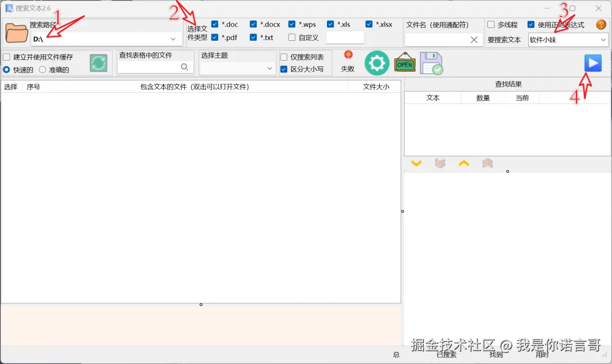
Task: Click the 失败 label
Action: click(348, 69)
